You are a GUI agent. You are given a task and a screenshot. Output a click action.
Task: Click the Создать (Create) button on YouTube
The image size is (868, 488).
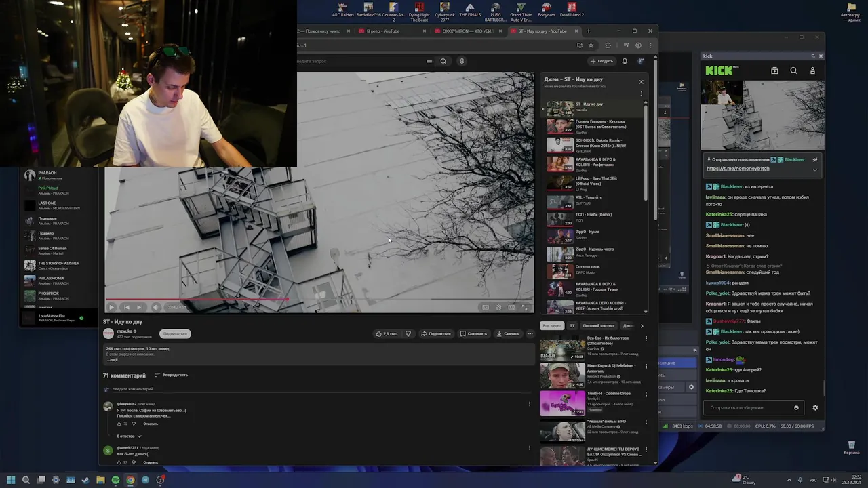click(x=602, y=61)
